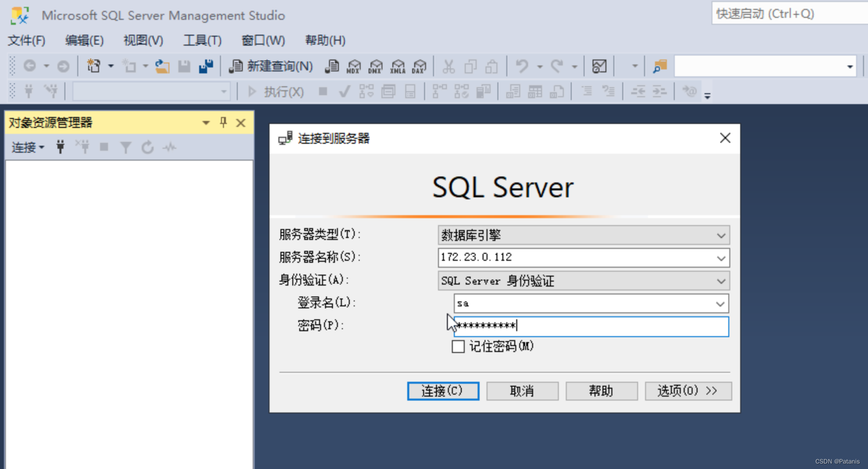Screen dimensions: 868x469
Task: Click the increase indent icon
Action: coord(659,92)
